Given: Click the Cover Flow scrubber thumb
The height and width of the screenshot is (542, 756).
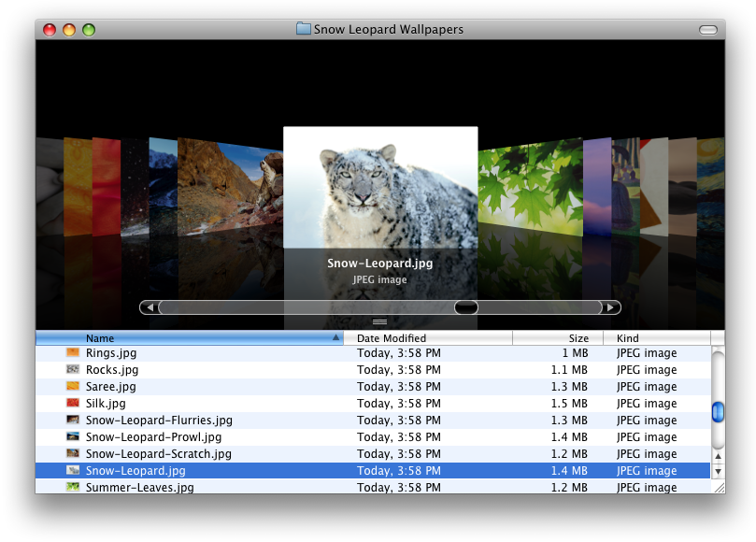Looking at the screenshot, I should pyautogui.click(x=466, y=307).
